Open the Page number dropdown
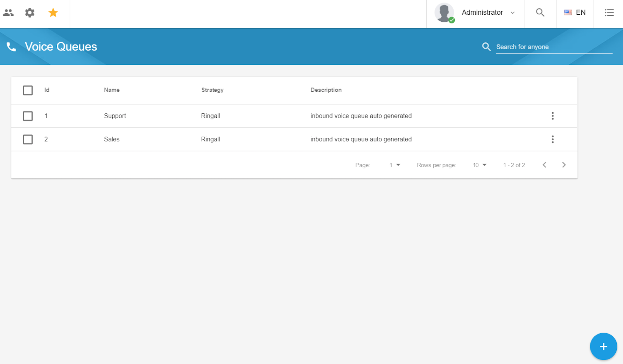Screen dimensions: 623x364 coord(394,165)
